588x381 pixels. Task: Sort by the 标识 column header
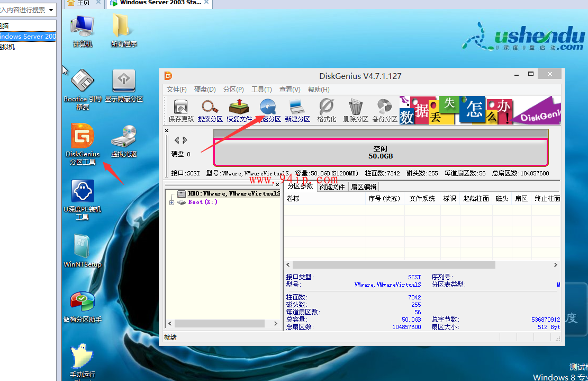click(x=450, y=199)
